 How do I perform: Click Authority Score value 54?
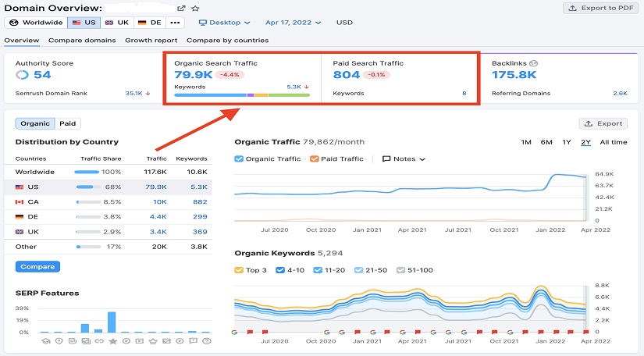click(x=42, y=75)
